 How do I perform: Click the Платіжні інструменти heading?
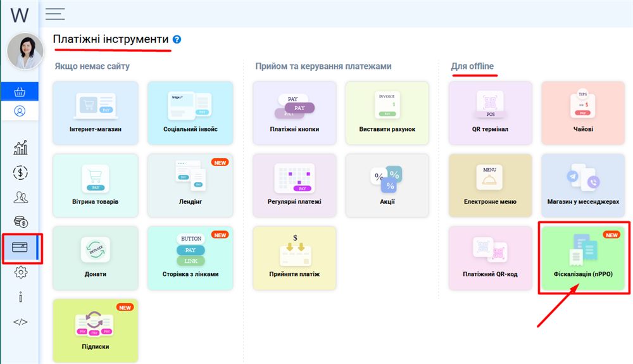(x=111, y=39)
